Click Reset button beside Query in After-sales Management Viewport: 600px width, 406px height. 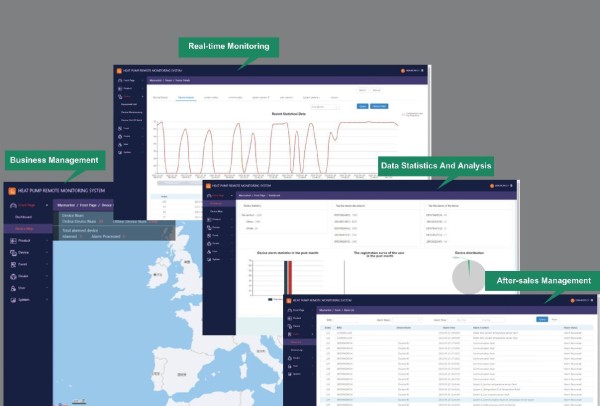pos(554,320)
